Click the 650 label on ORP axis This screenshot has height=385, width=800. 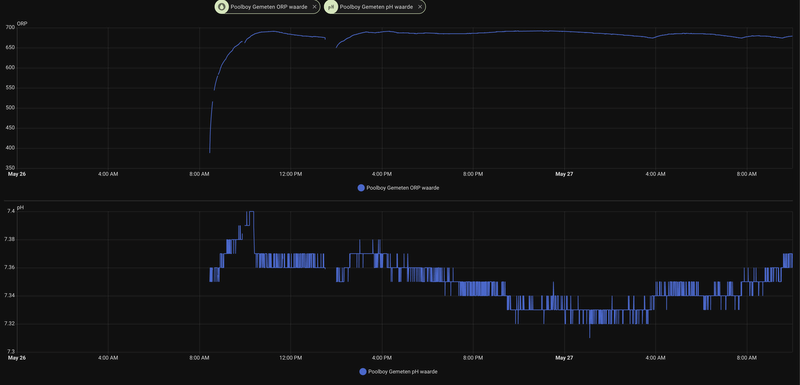click(x=10, y=48)
